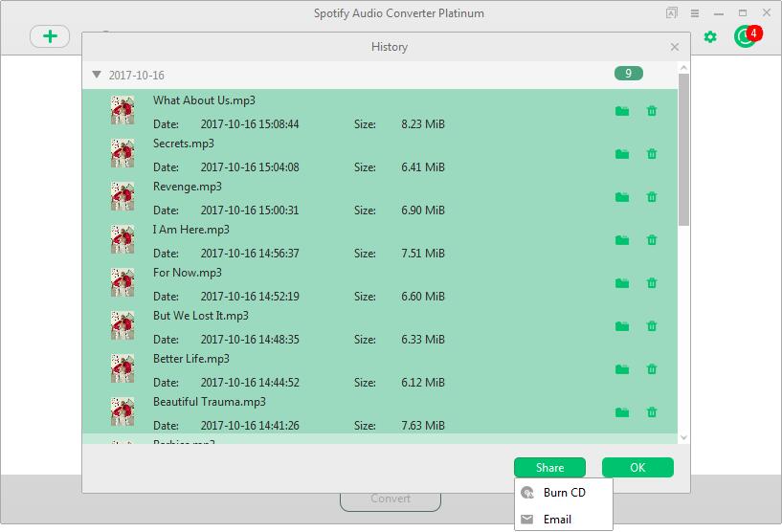Image resolution: width=782 pixels, height=532 pixels.
Task: Click the language icon in title bar
Action: tap(672, 13)
